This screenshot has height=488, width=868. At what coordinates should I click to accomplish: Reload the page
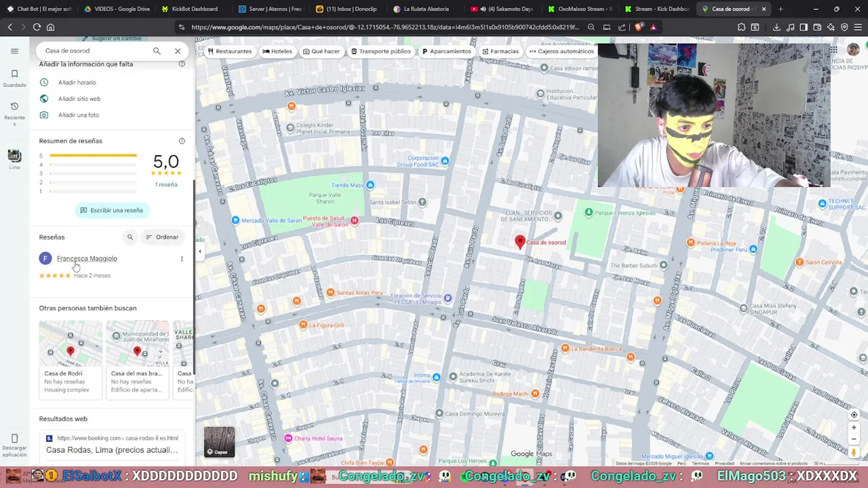(37, 27)
